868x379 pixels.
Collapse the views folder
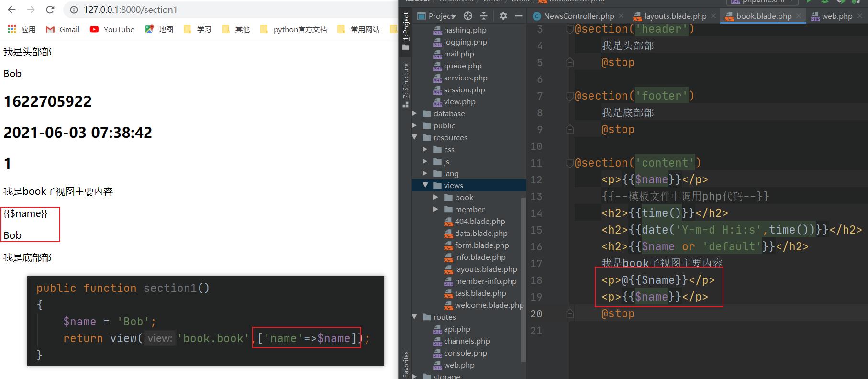[x=425, y=185]
